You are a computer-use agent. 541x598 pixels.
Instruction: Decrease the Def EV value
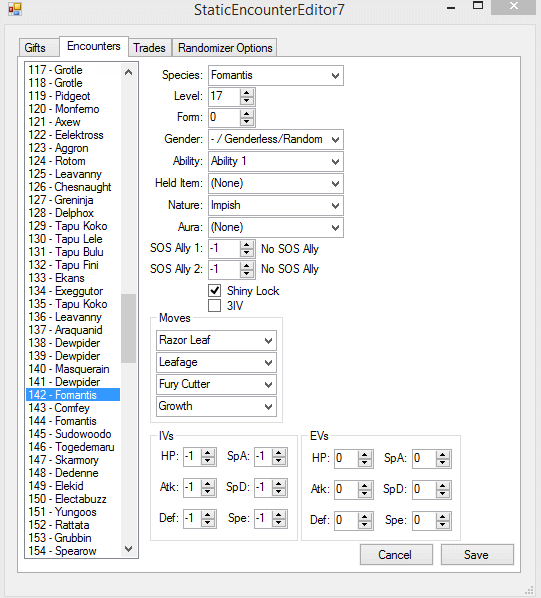[365, 525]
